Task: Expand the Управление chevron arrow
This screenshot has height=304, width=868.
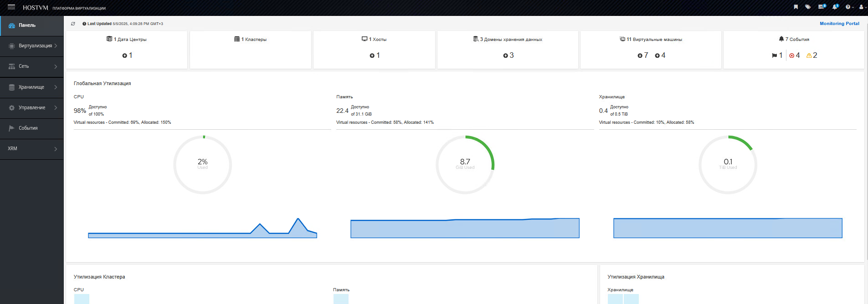Action: (56, 108)
